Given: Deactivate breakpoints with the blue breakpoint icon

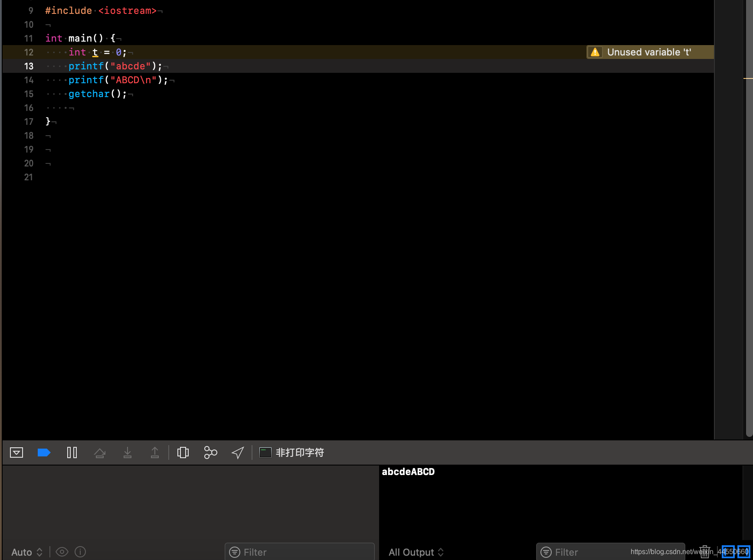Looking at the screenshot, I should pos(44,453).
